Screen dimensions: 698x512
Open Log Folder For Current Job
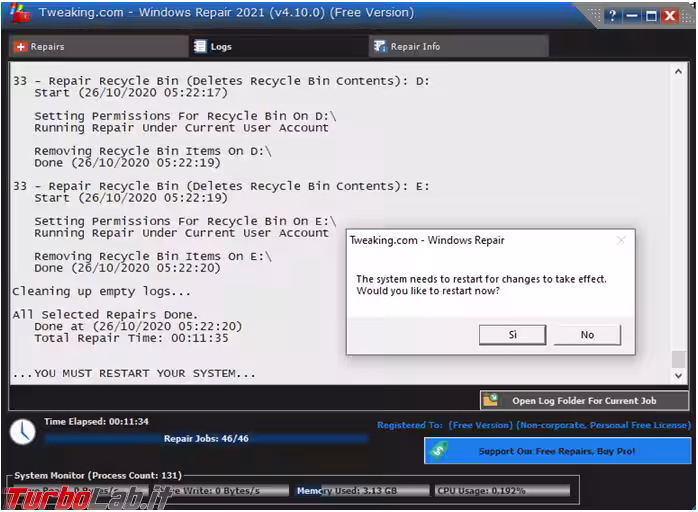coord(584,401)
